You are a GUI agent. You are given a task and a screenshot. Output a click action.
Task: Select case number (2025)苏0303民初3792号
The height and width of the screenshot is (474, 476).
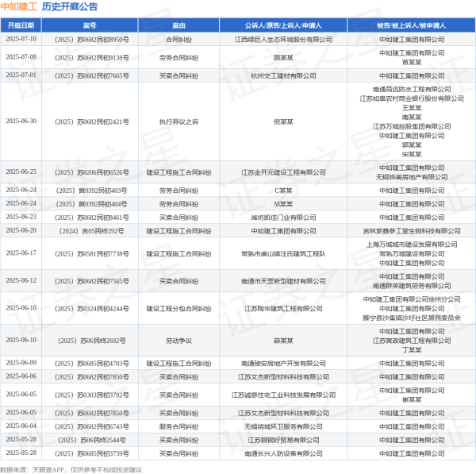[x=92, y=395]
